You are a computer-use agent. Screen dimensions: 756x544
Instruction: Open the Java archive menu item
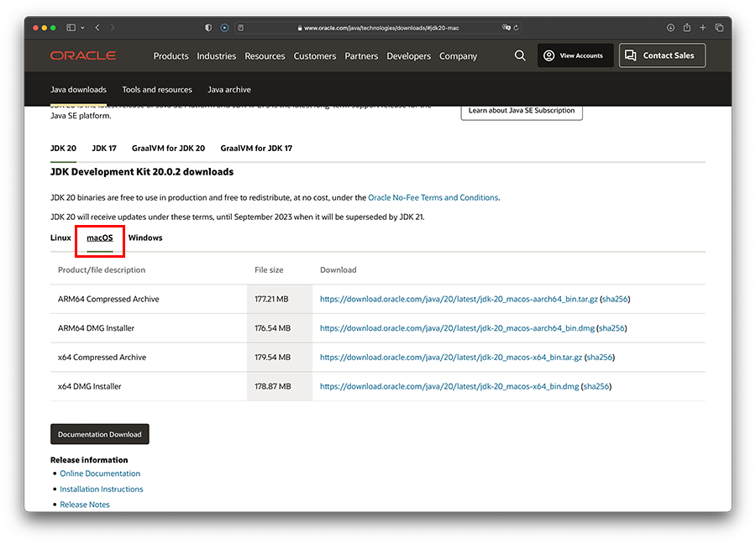click(x=228, y=90)
